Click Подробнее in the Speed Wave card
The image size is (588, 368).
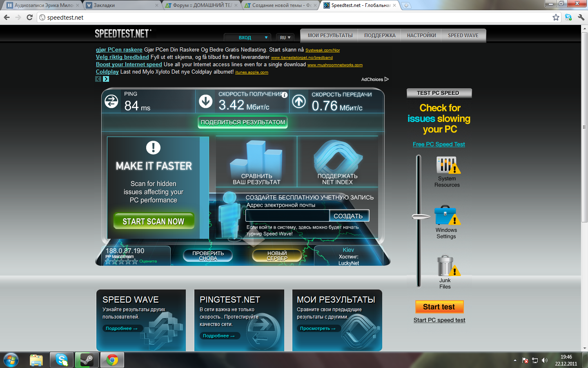coord(122,328)
